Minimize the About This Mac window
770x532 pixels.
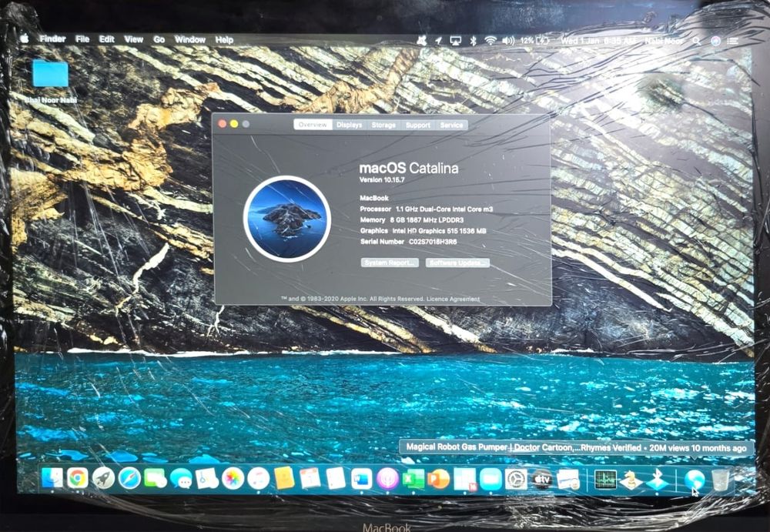click(x=234, y=124)
